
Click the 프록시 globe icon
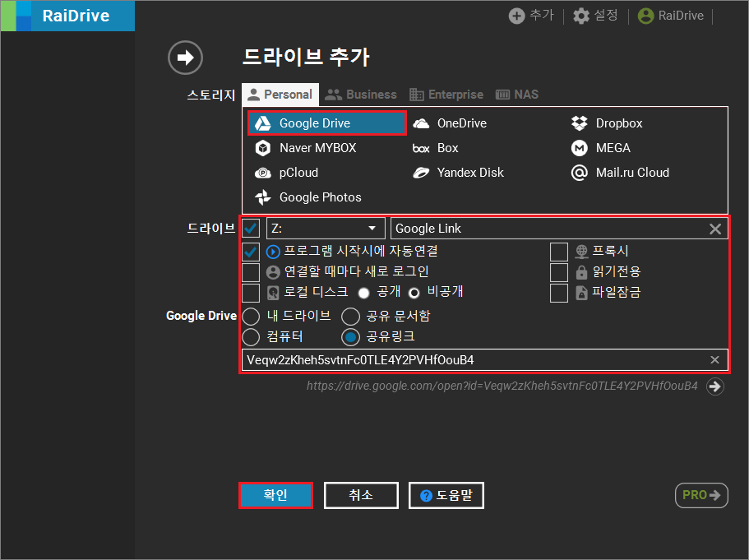click(581, 251)
